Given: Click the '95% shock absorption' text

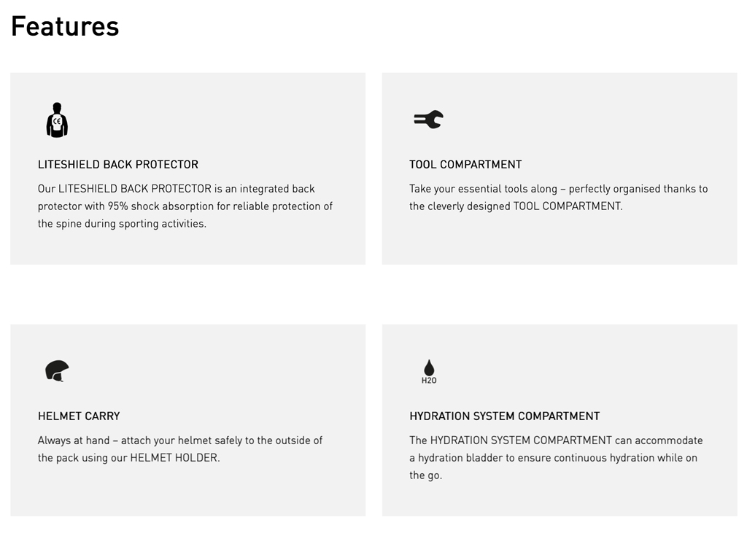Looking at the screenshot, I should (160, 206).
